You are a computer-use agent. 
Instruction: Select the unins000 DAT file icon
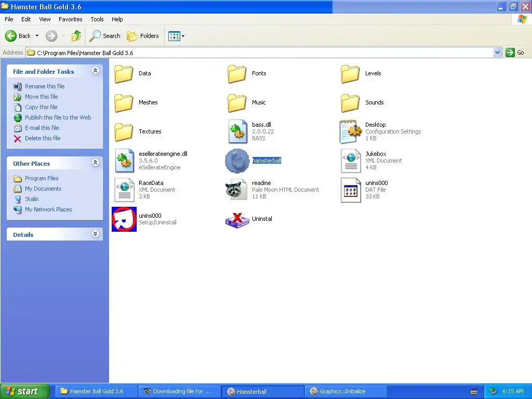[x=351, y=190]
